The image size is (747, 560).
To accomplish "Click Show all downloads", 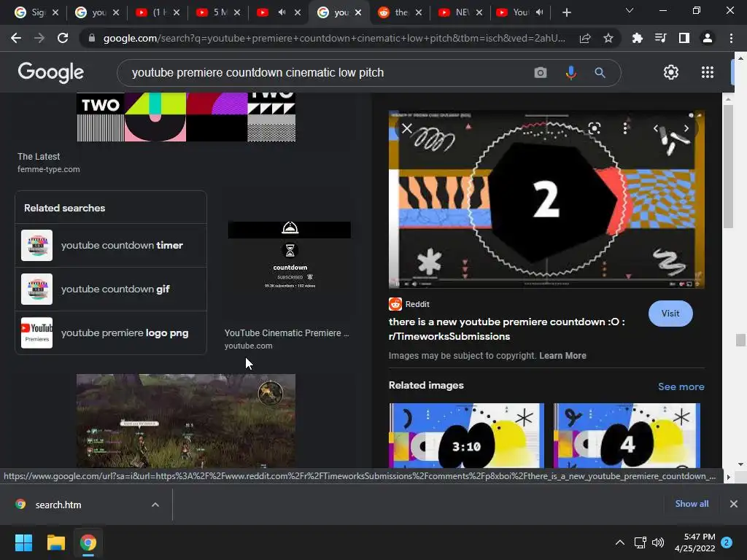I will coord(692,504).
